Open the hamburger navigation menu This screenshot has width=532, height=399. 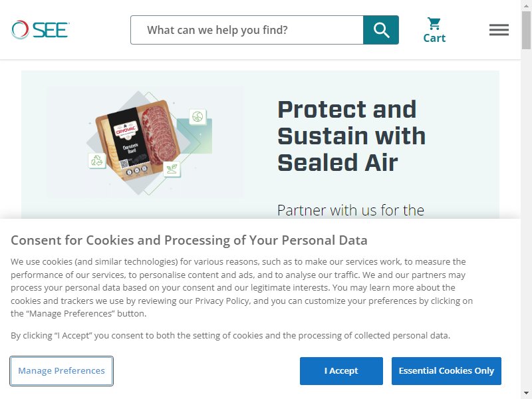tap(499, 30)
